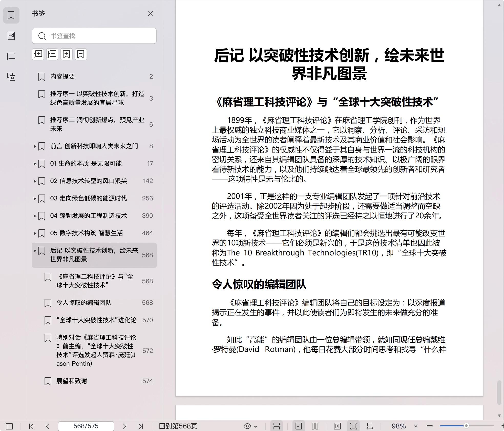
Task: Click scroll down arrow of document
Action: pyautogui.click(x=499, y=416)
